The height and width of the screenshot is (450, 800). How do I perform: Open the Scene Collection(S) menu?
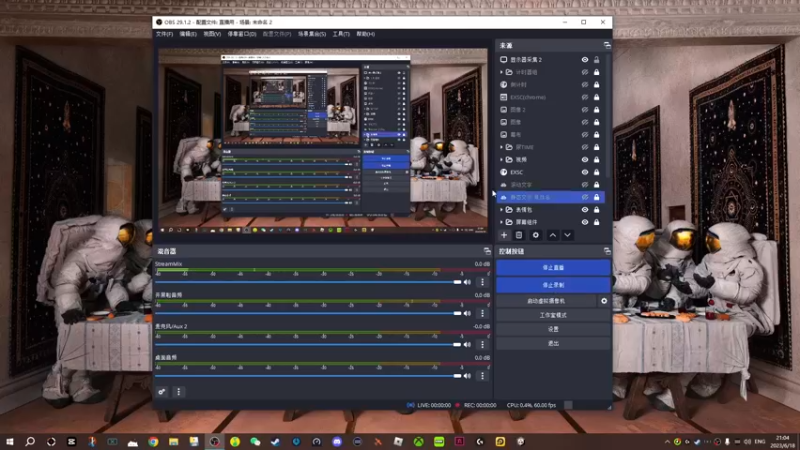(x=312, y=34)
